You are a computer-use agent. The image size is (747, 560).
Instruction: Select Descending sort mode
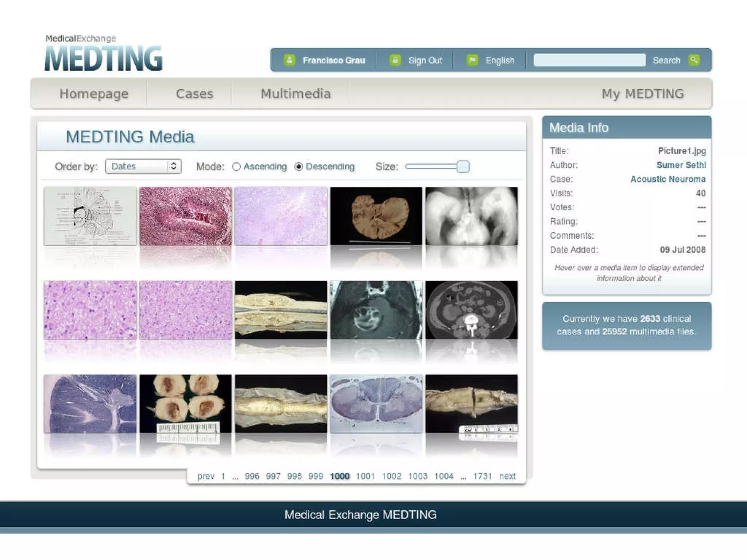click(x=299, y=167)
